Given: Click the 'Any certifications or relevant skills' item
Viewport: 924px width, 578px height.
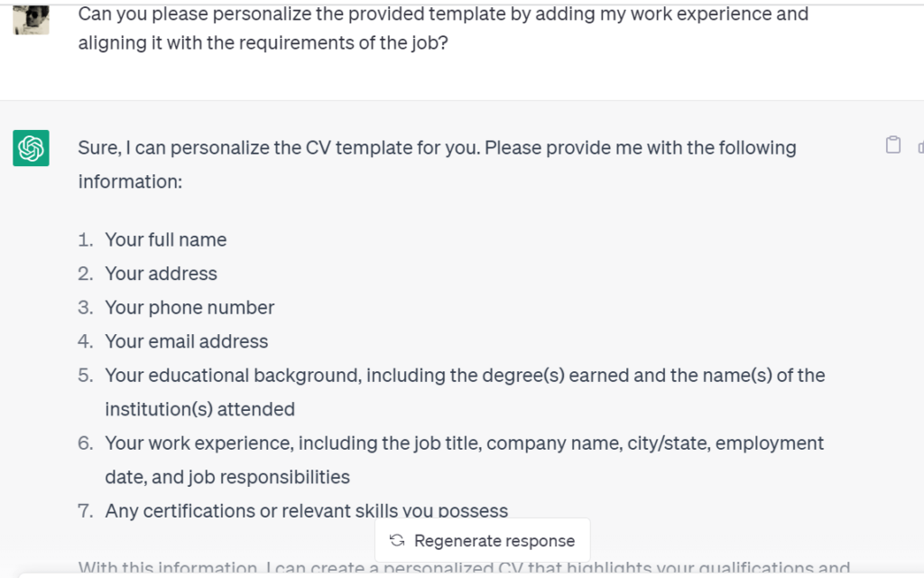Looking at the screenshot, I should (x=306, y=511).
